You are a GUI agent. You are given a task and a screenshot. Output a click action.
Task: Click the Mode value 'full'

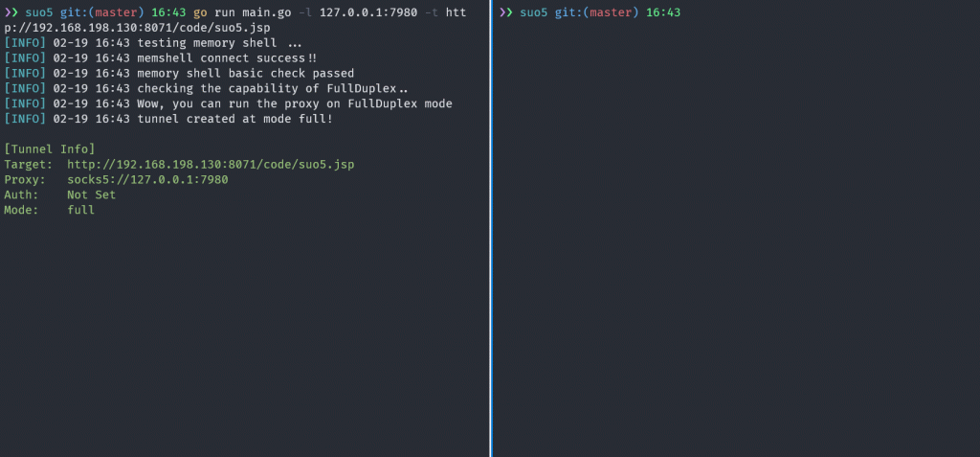click(x=81, y=210)
